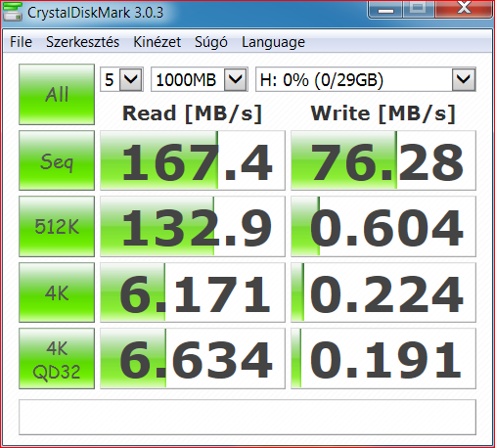Open the File menu
495x448 pixels.
coord(21,42)
